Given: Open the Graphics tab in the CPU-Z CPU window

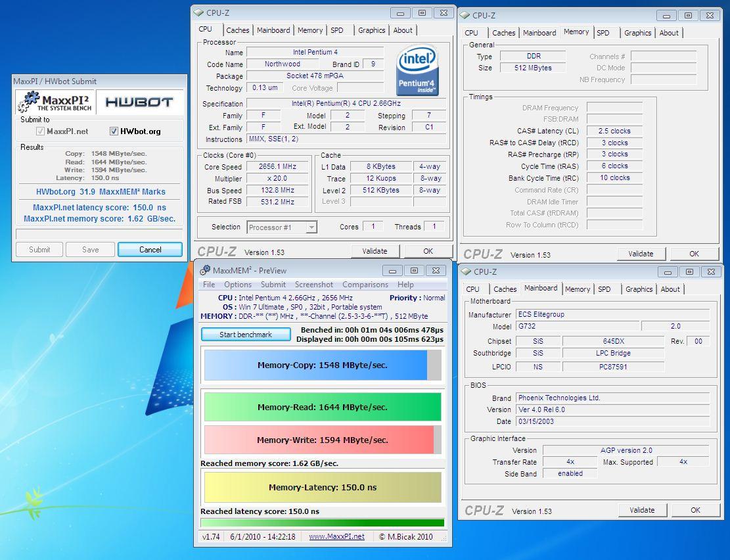Looking at the screenshot, I should [371, 30].
